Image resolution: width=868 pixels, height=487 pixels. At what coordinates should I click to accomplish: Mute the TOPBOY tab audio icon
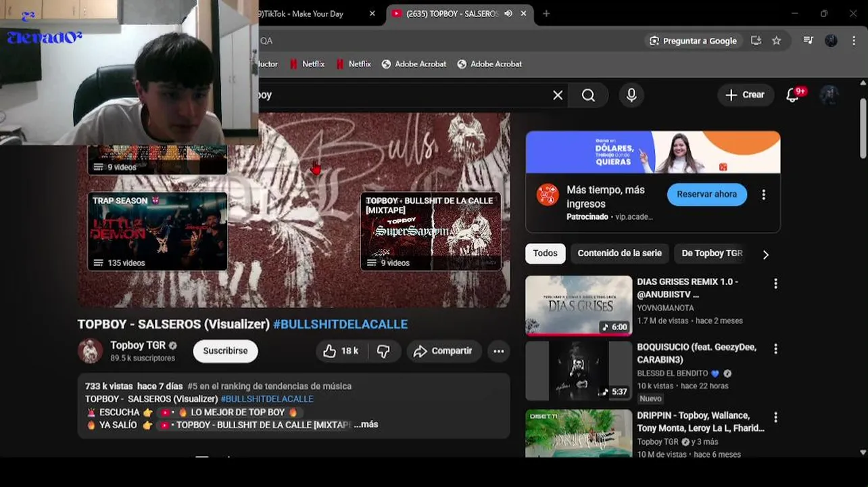pyautogui.click(x=508, y=14)
